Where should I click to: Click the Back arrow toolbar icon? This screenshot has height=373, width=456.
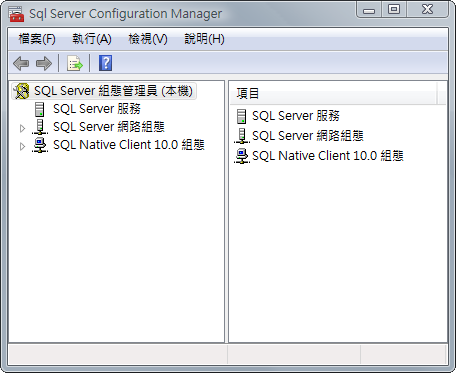point(21,63)
